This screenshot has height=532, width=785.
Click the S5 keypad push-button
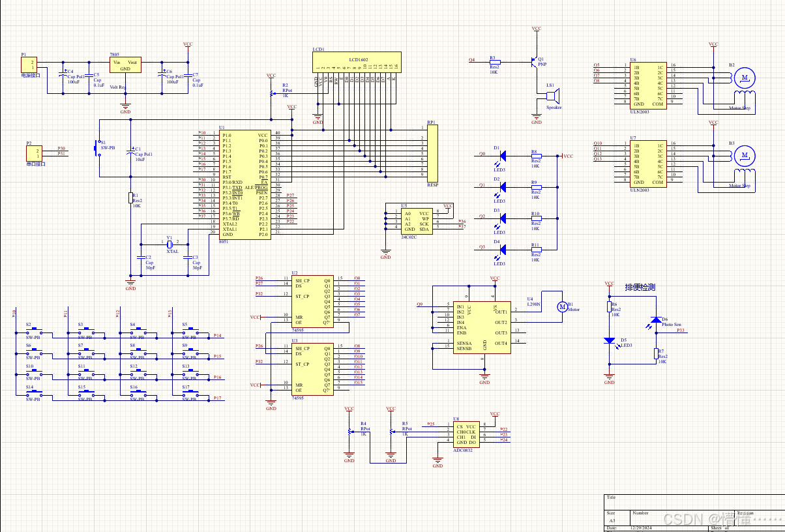tap(190, 331)
